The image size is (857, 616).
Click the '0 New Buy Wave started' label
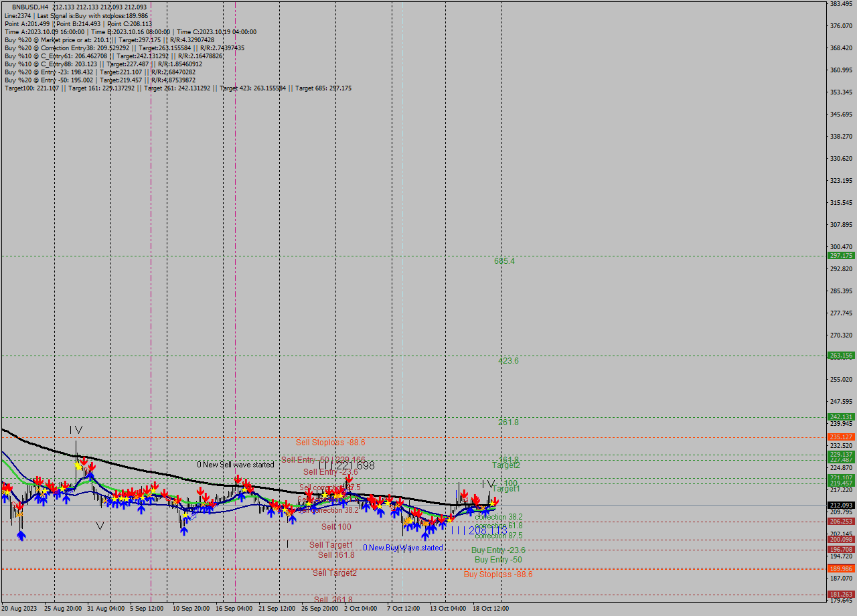pos(402,548)
